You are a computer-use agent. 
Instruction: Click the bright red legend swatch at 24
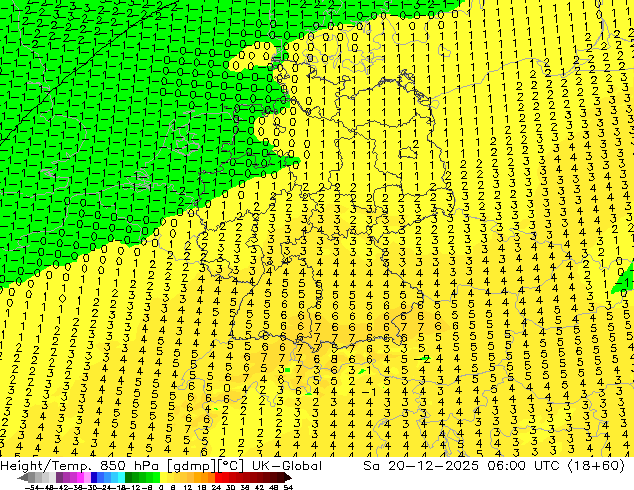(x=218, y=478)
